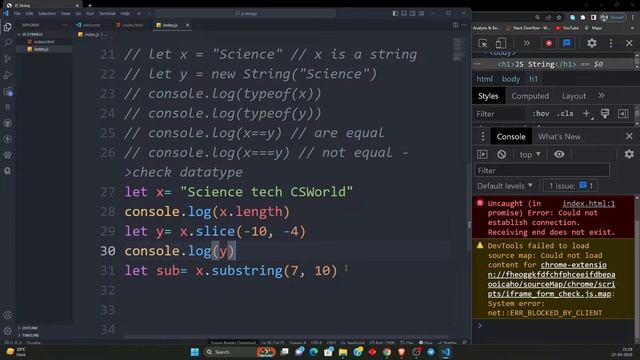Open the chrome-extension source map link
The width and height of the screenshot is (640, 360).
click(551, 279)
